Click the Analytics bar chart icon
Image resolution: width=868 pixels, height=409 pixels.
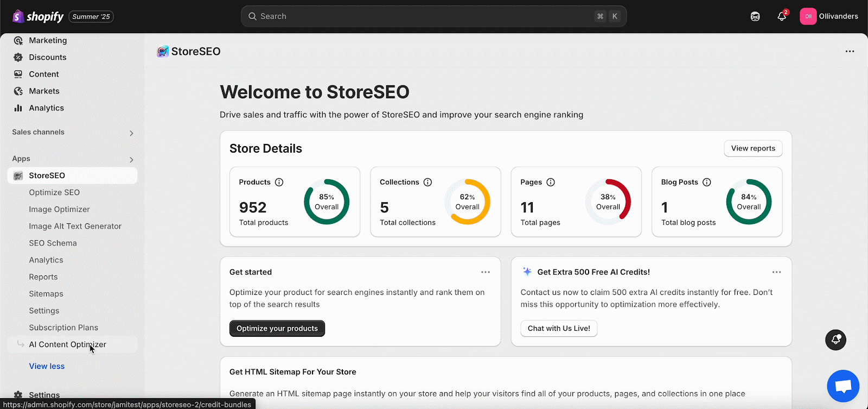[x=18, y=108]
